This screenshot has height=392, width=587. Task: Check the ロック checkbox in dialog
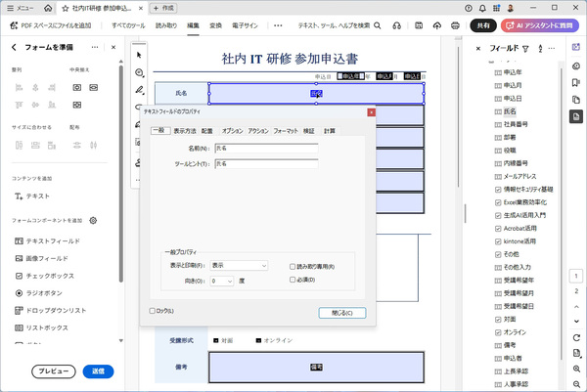coord(152,311)
